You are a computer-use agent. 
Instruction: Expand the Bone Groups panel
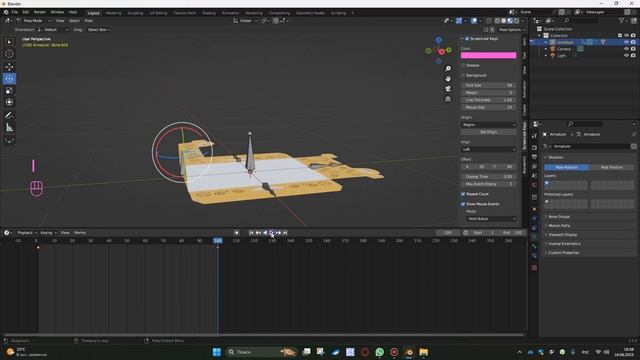[x=559, y=217]
